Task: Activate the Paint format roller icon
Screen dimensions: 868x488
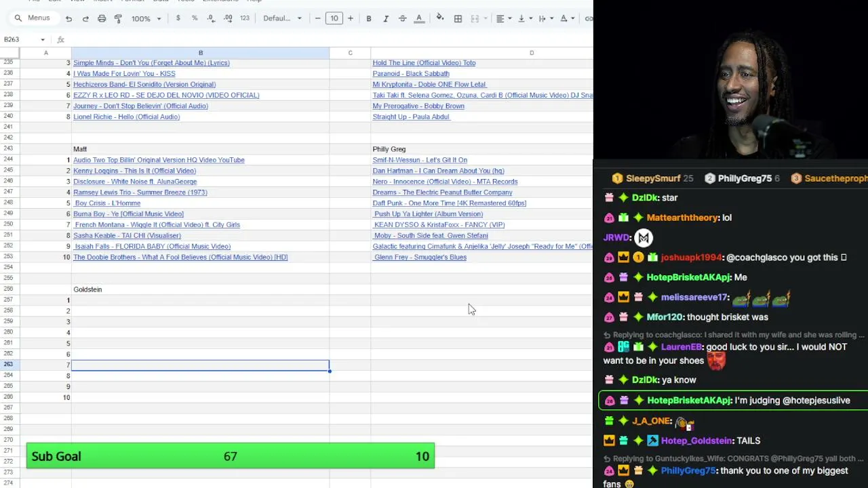Action: 119,18
